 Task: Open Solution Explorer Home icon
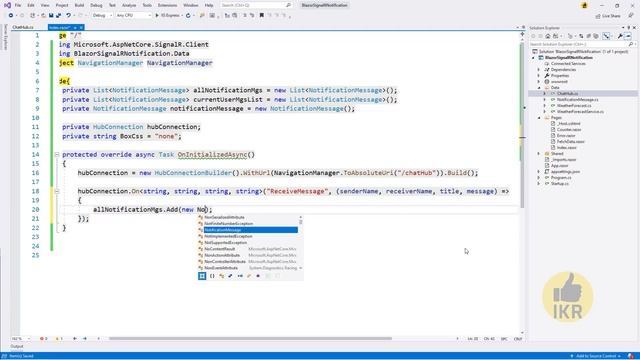(x=548, y=36)
